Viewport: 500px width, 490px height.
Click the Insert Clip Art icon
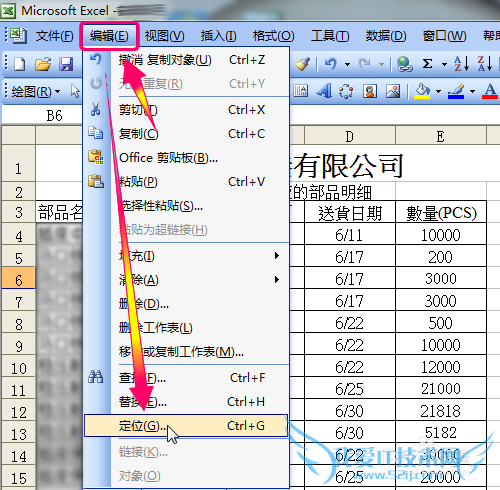(x=370, y=91)
